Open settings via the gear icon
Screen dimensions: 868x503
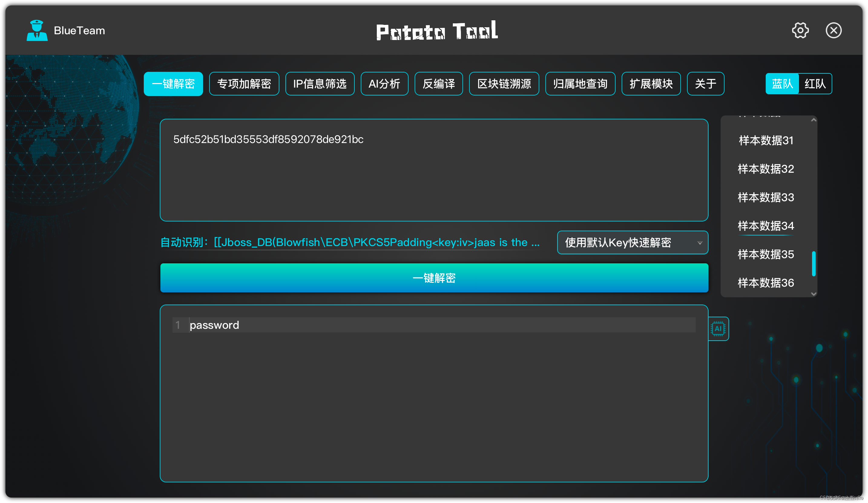800,31
